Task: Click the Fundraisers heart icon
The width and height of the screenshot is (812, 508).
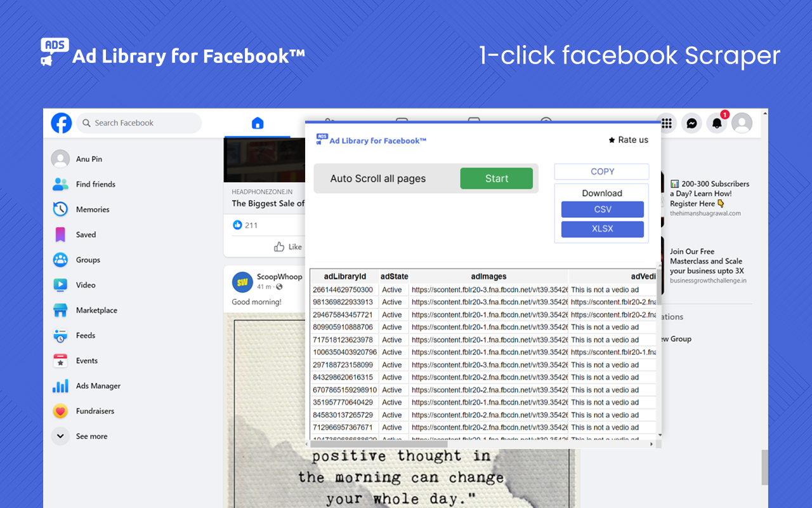Action: (60, 411)
